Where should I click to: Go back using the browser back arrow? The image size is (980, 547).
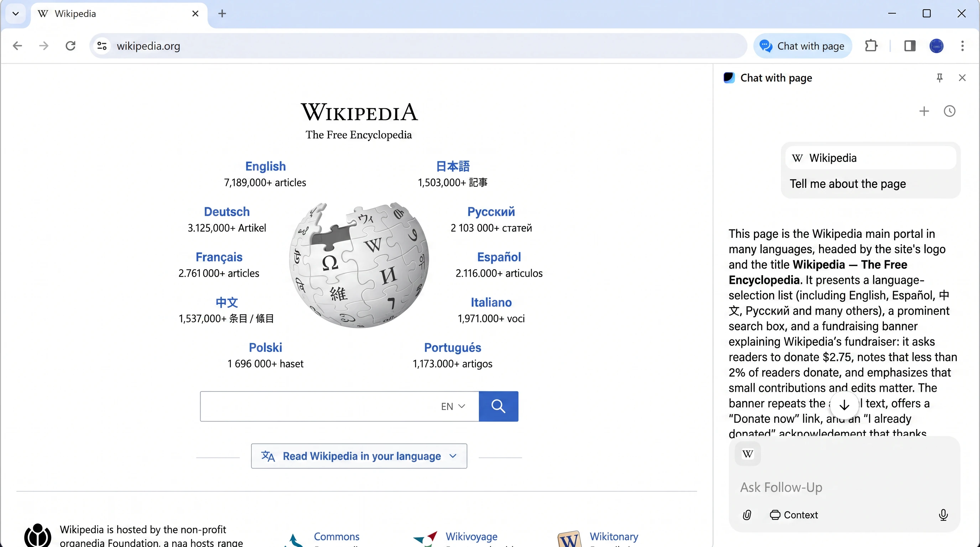coord(17,46)
